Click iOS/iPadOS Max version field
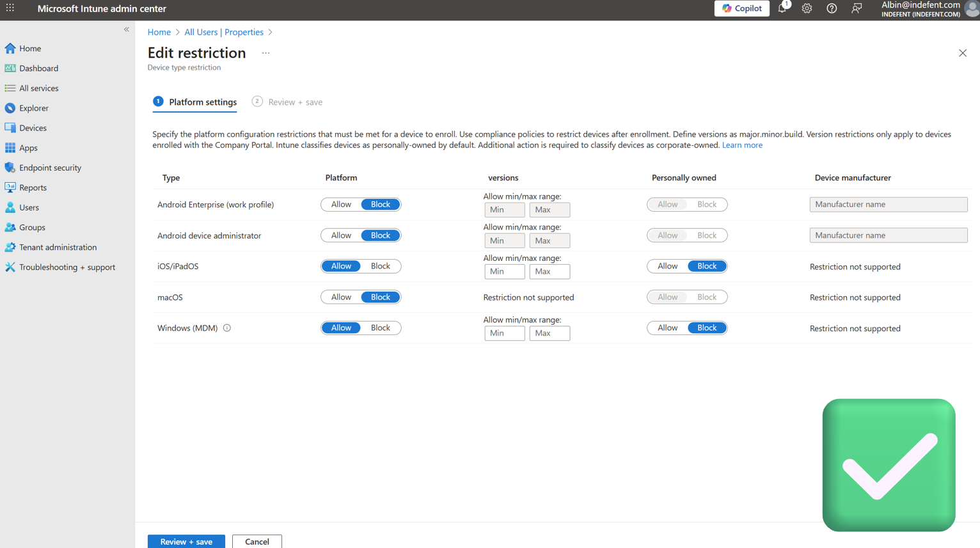 549,271
